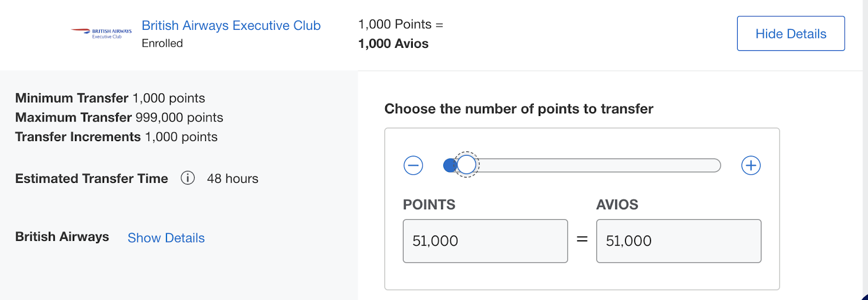
Task: Click the Minimum Transfer 1,000 points line
Action: [x=110, y=98]
